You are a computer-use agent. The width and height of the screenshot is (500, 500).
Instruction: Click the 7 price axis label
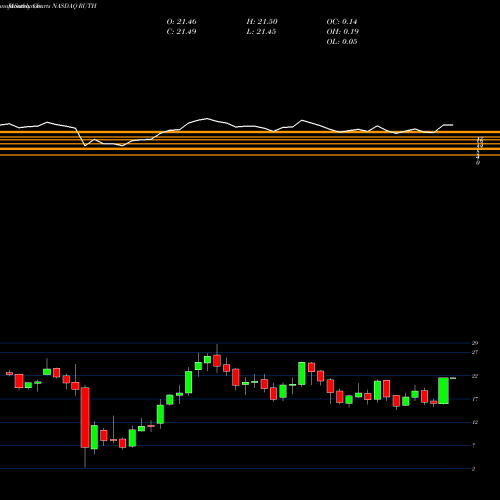pos(474,445)
